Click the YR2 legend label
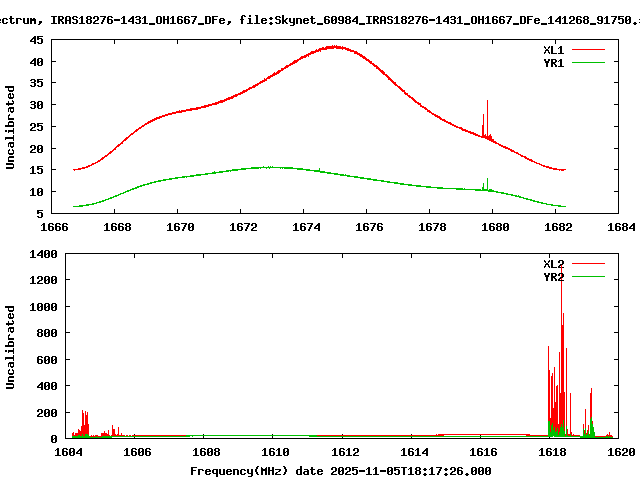The height and width of the screenshot is (480, 640). click(x=553, y=277)
